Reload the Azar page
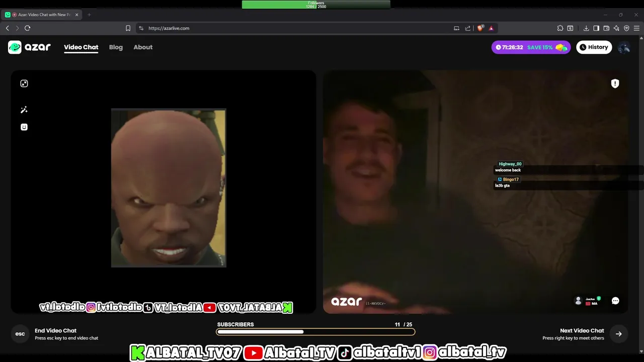This screenshot has width=644, height=362. pyautogui.click(x=28, y=28)
